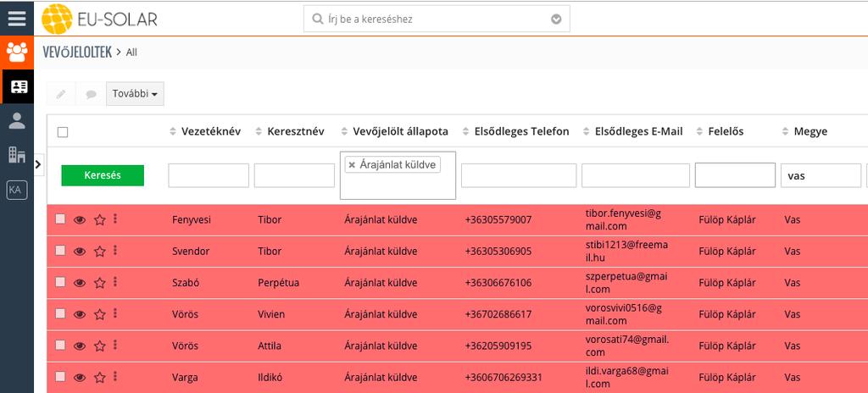Screen dimensions: 868x393
Task: Open more actions for Svendor Tibor row
Action: point(115,250)
